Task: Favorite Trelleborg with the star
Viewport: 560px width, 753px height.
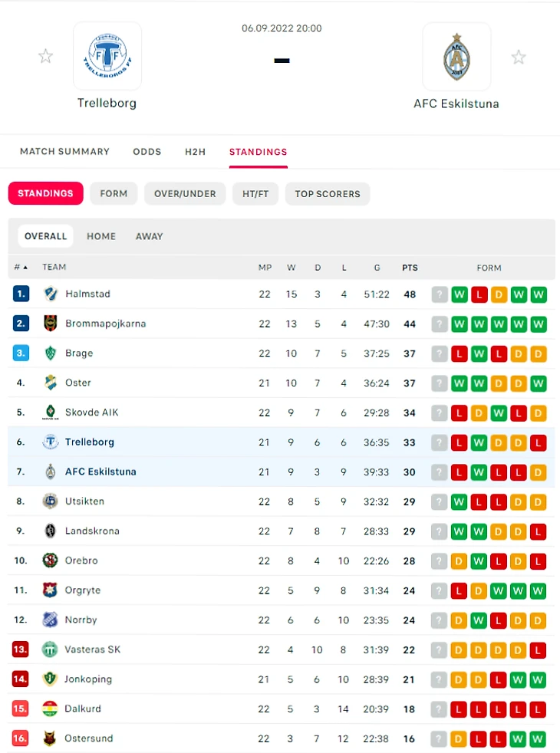Action: [46, 56]
